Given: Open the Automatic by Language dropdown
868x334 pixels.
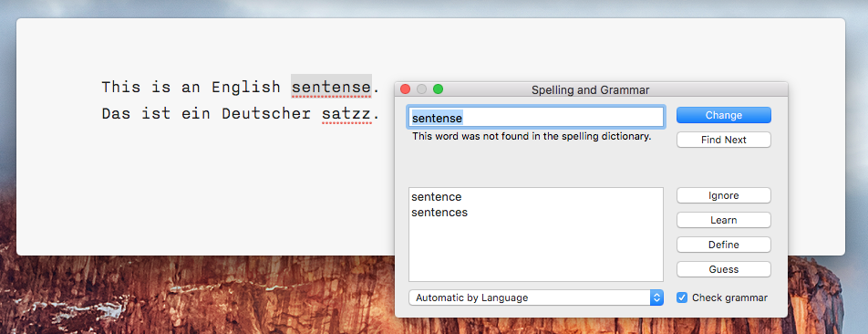Looking at the screenshot, I should pos(536,297).
